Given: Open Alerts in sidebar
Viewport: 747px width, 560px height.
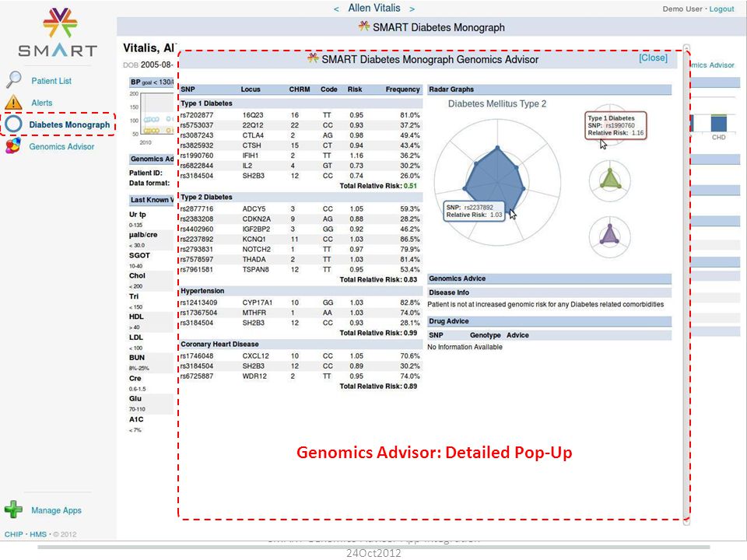Looking at the screenshot, I should [42, 103].
